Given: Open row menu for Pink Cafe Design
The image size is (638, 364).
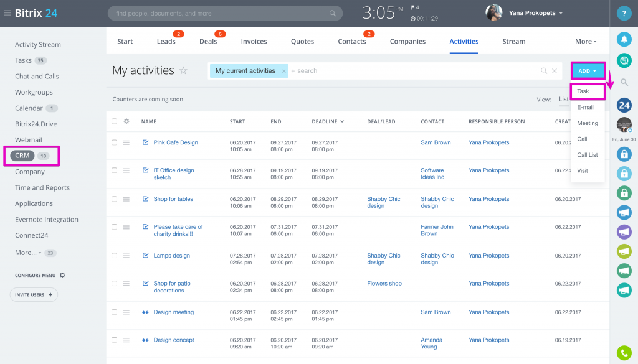Looking at the screenshot, I should [126, 142].
